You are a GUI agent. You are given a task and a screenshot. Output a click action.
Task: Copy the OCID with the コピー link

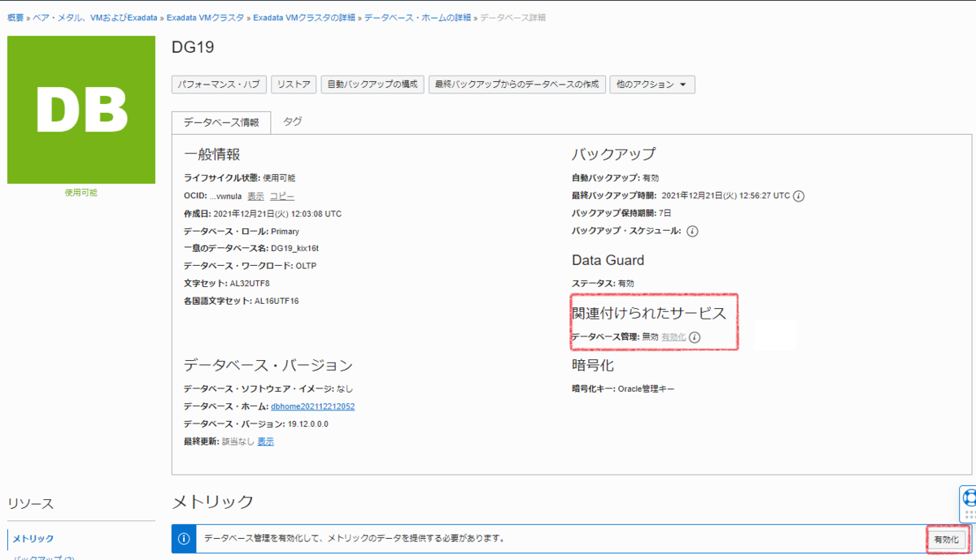[x=282, y=196]
